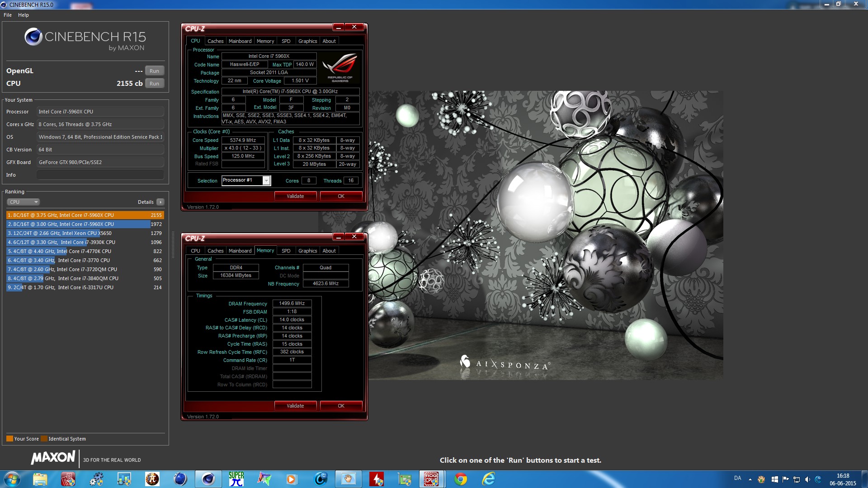
Task: Click the Show desktop strip on the taskbar
Action: coord(865,479)
